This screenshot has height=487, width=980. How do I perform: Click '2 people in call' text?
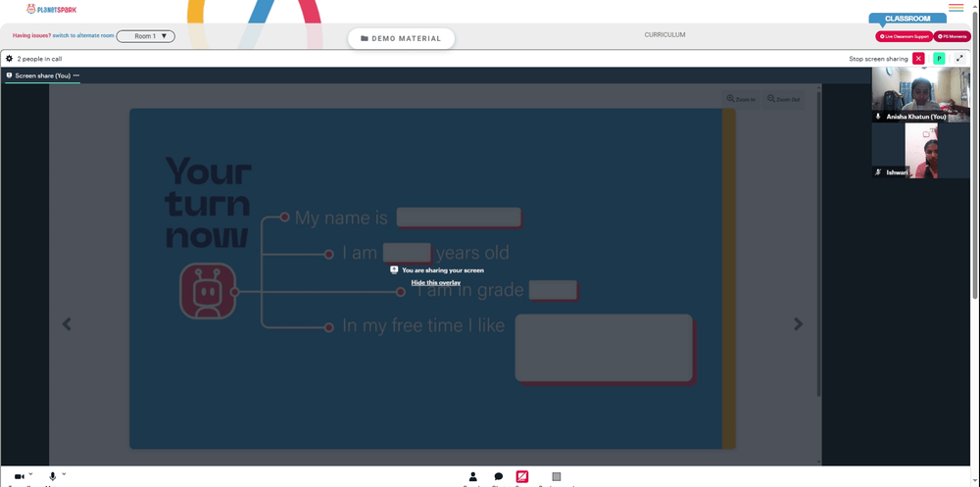point(39,59)
